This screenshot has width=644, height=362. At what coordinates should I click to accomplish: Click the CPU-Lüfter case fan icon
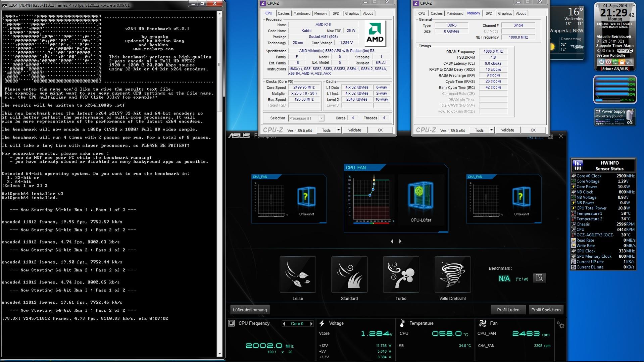pyautogui.click(x=420, y=196)
